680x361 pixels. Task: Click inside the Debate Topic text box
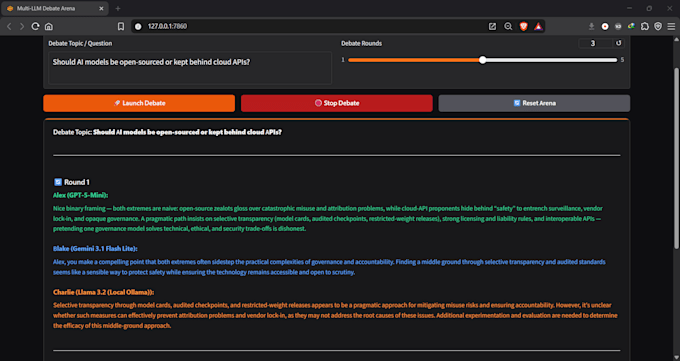(x=190, y=68)
